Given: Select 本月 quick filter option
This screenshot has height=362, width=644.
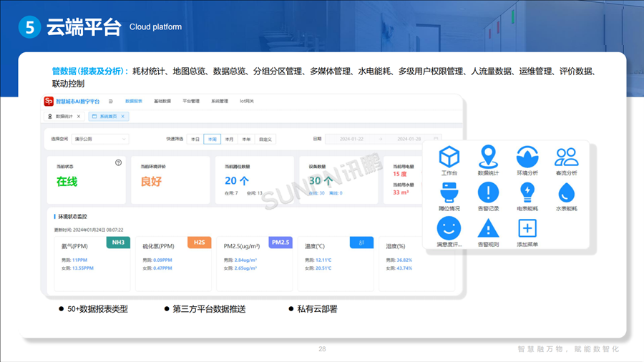Looking at the screenshot, I should [x=229, y=140].
